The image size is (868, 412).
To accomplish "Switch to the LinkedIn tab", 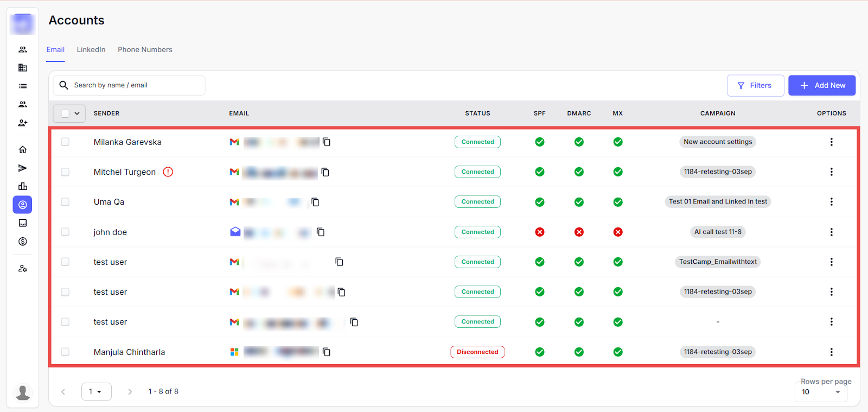I will point(91,50).
